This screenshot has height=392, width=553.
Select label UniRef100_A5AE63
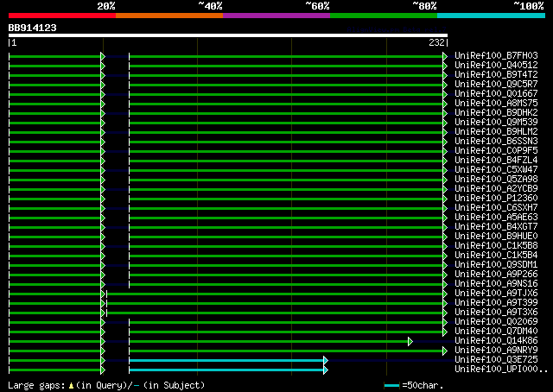click(496, 217)
